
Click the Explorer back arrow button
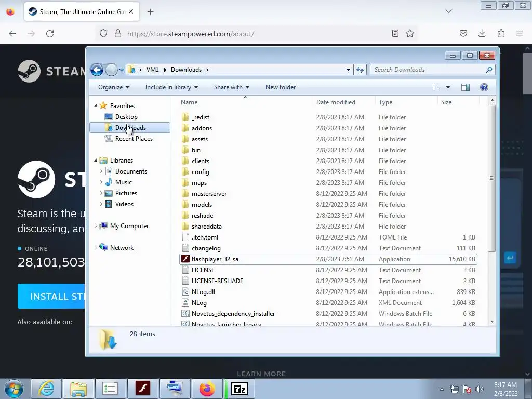click(x=97, y=70)
